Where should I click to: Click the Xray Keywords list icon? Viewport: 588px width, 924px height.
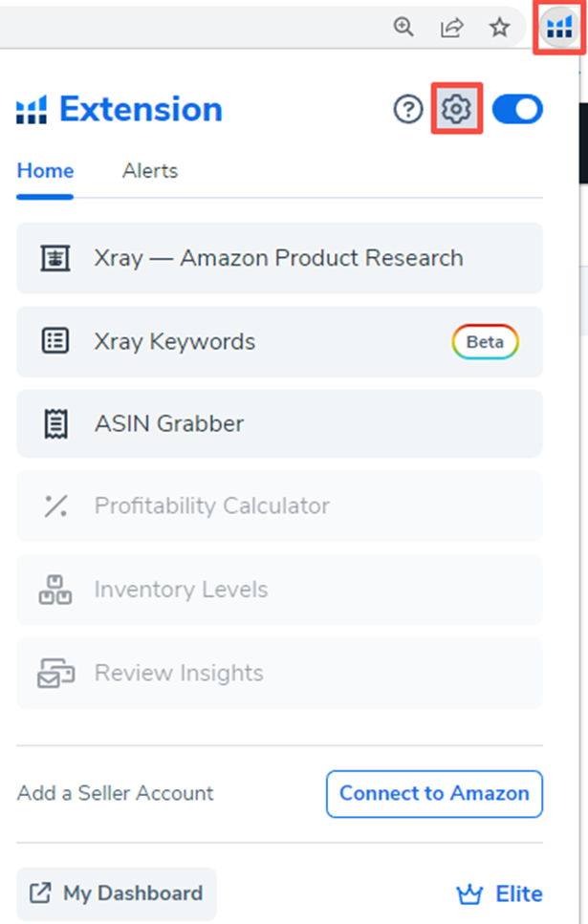pyautogui.click(x=54, y=341)
